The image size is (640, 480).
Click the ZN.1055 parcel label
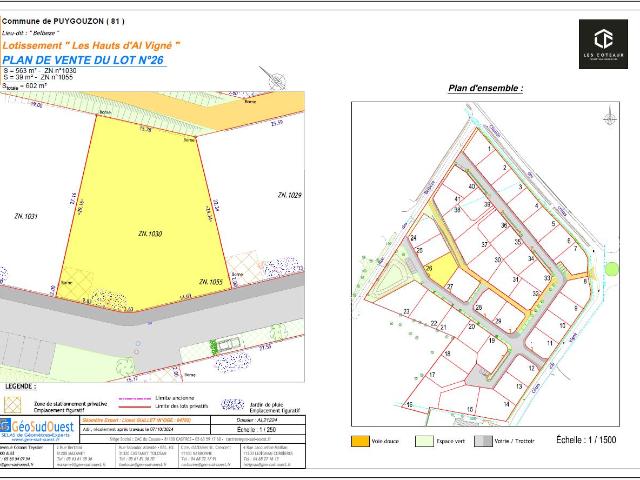pos(211,282)
